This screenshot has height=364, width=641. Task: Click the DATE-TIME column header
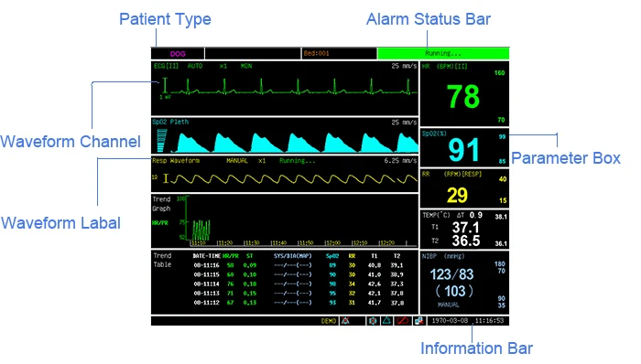(206, 256)
